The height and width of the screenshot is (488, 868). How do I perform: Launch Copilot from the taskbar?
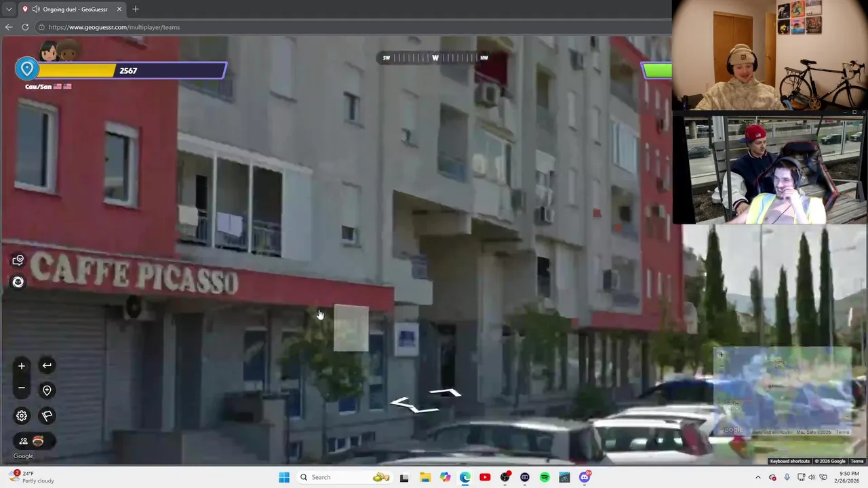[445, 477]
